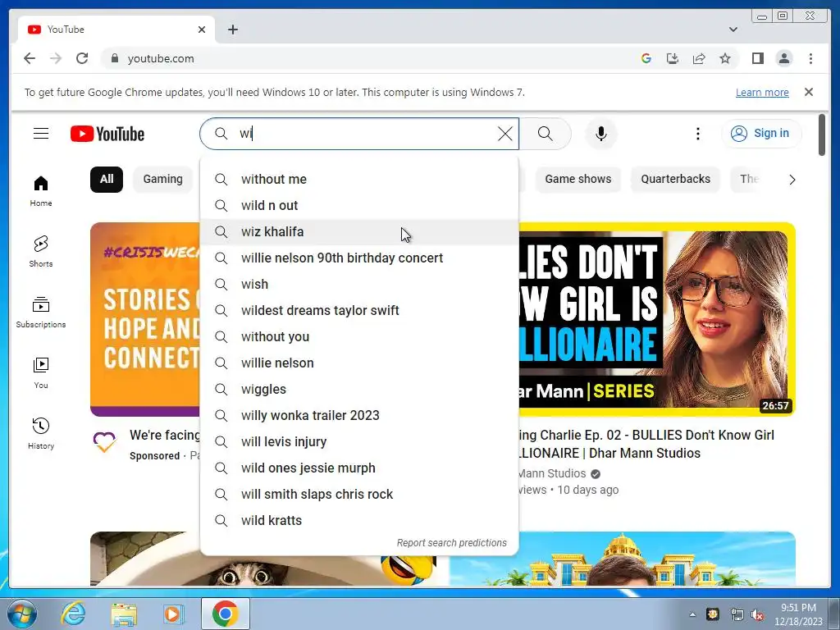Show hidden system tray icons

(692, 614)
